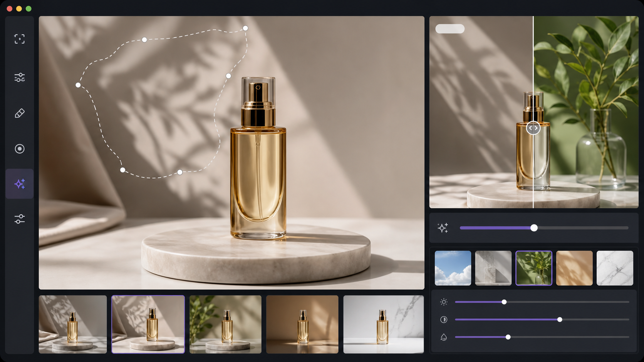Open filmstrip thumbnail with brown backdrop
This screenshot has height=362, width=644.
point(302,324)
